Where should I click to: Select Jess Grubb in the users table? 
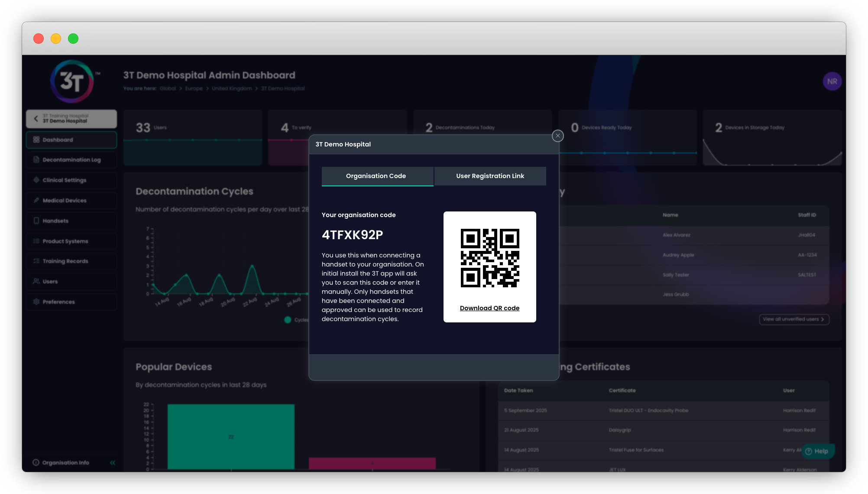(x=676, y=295)
